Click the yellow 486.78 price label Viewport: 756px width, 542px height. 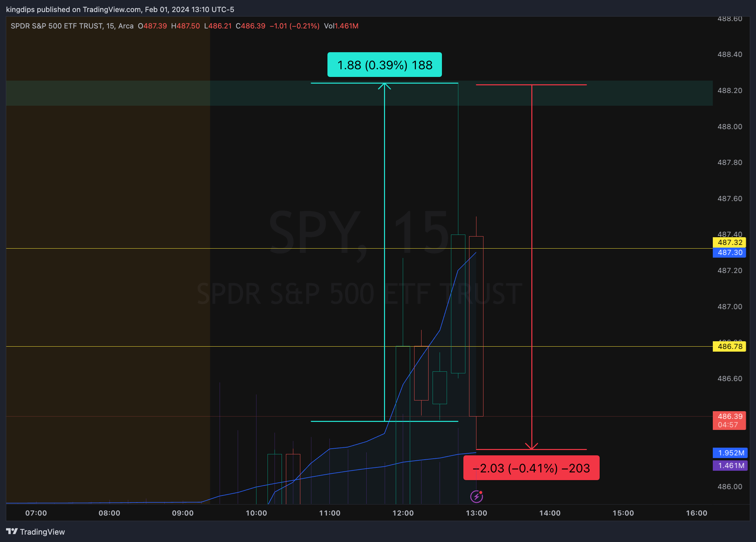click(730, 346)
